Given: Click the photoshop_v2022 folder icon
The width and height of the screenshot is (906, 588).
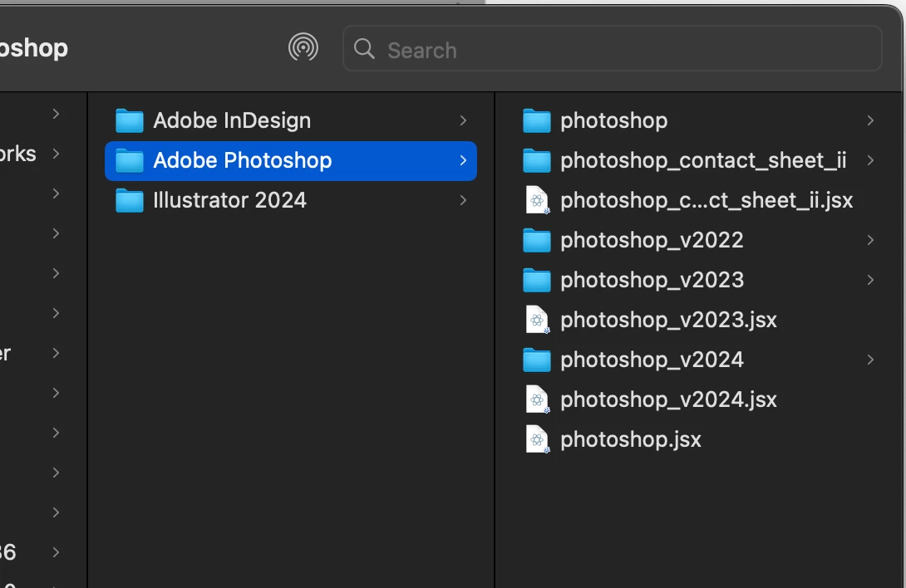Looking at the screenshot, I should (x=537, y=241).
